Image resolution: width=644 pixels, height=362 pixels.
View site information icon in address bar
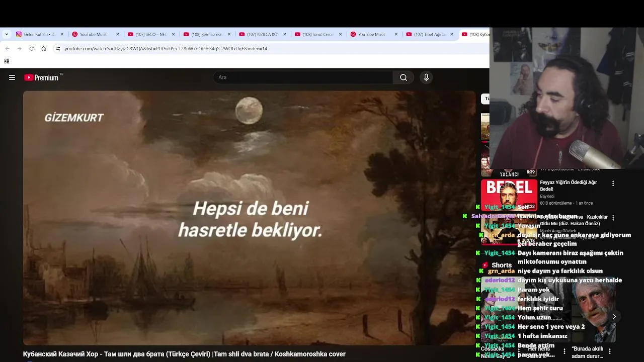(58, 49)
